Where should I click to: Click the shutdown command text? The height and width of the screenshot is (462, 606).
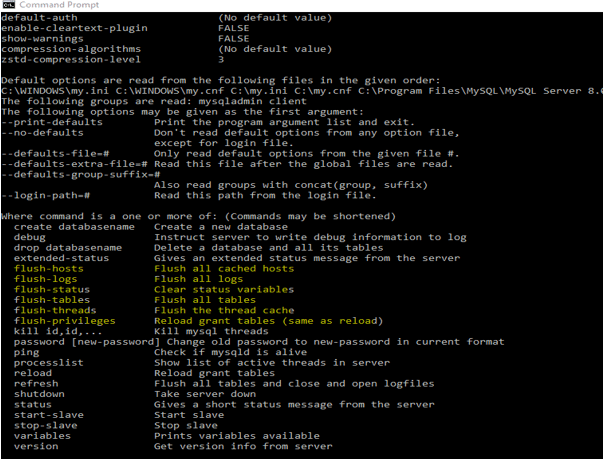click(x=38, y=393)
